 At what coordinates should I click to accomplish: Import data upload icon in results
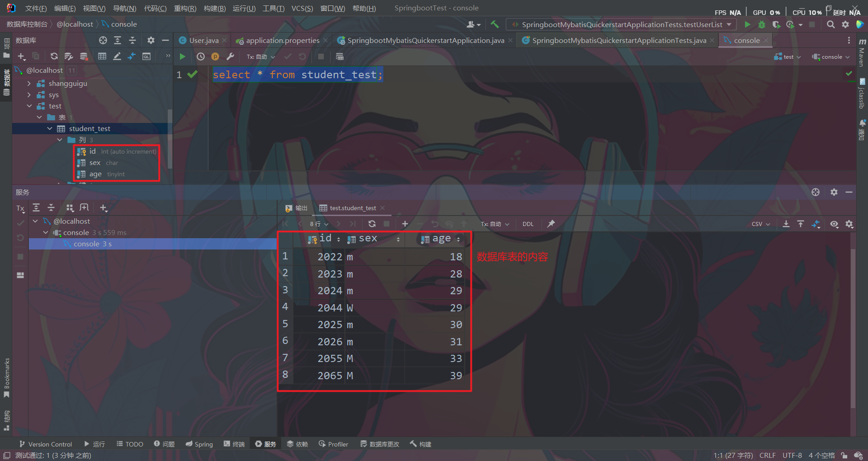click(801, 224)
